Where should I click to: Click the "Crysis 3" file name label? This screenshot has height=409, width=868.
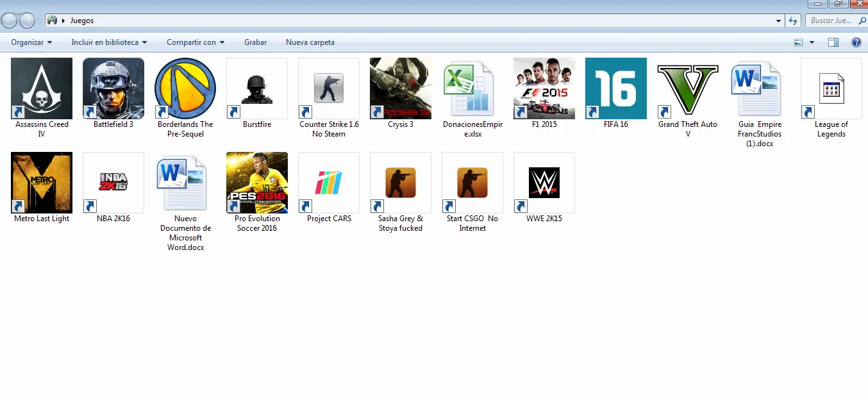coord(401,124)
